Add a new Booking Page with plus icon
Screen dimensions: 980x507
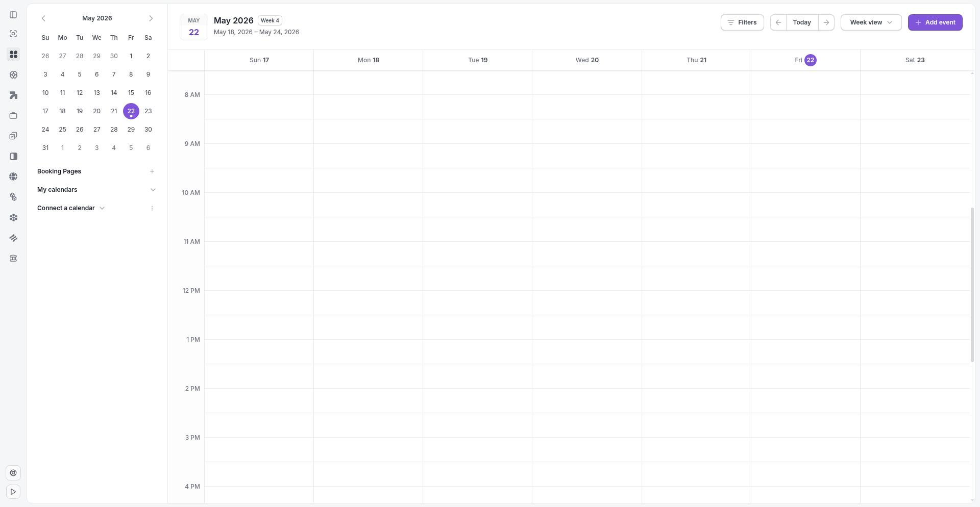pyautogui.click(x=152, y=171)
